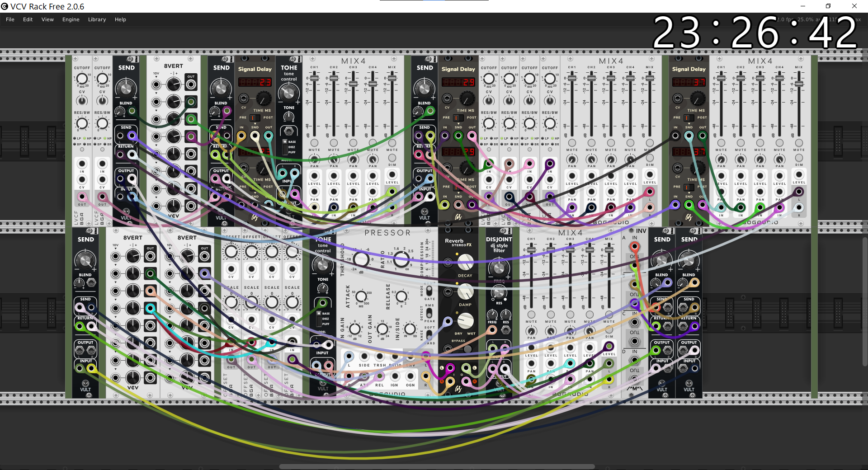Screen dimensions: 868x470
Task: Click the PRESSOR THRESHOLD knob
Action: (361, 259)
